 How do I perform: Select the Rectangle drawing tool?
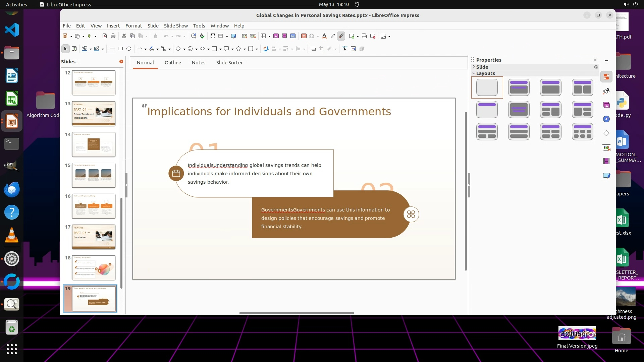tap(120, 49)
